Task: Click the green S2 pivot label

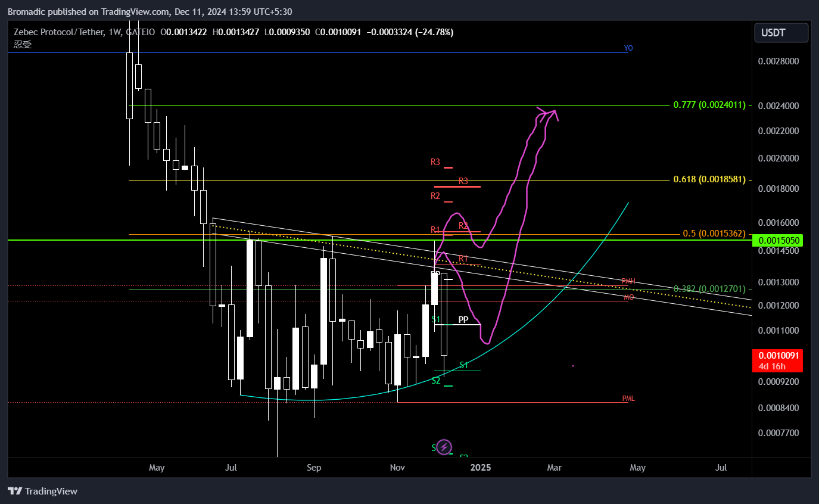Action: [436, 380]
